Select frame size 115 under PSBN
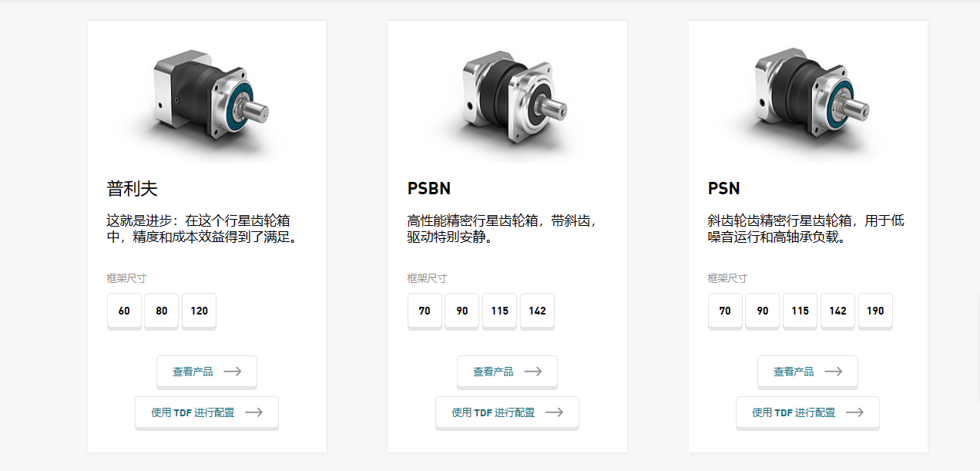 499,311
